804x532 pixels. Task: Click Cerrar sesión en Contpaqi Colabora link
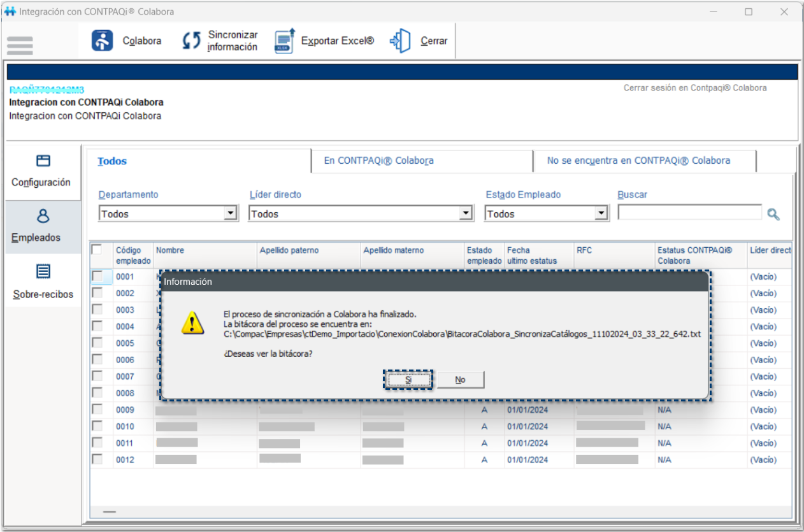(695, 88)
